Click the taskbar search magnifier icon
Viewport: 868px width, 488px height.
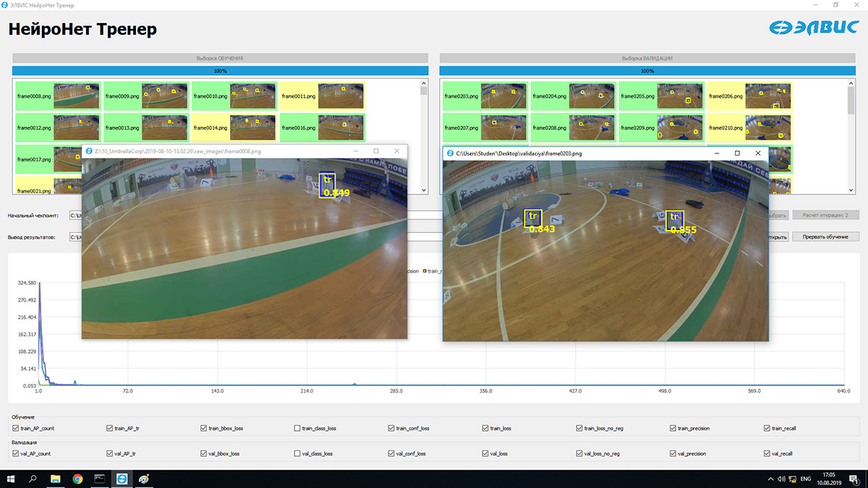33,479
